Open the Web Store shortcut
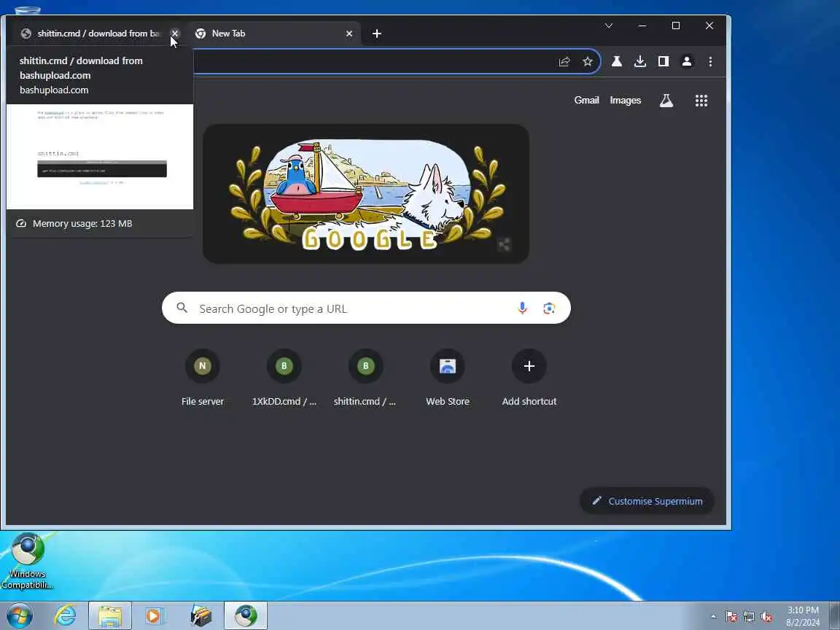 point(447,378)
